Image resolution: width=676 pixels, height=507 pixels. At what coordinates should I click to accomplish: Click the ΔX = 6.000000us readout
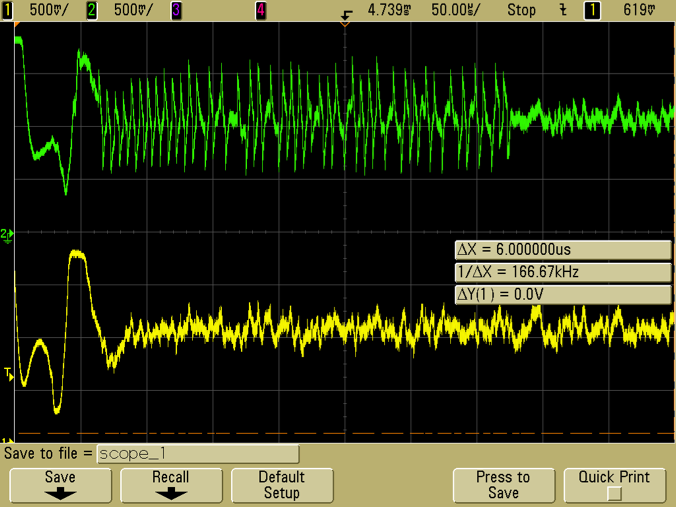(x=563, y=250)
